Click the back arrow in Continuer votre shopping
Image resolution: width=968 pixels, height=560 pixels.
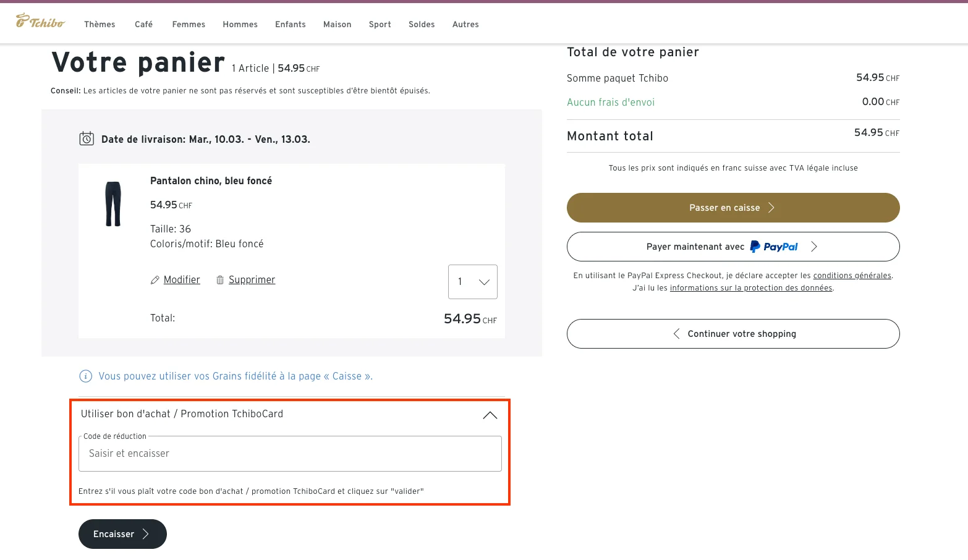[x=676, y=333]
